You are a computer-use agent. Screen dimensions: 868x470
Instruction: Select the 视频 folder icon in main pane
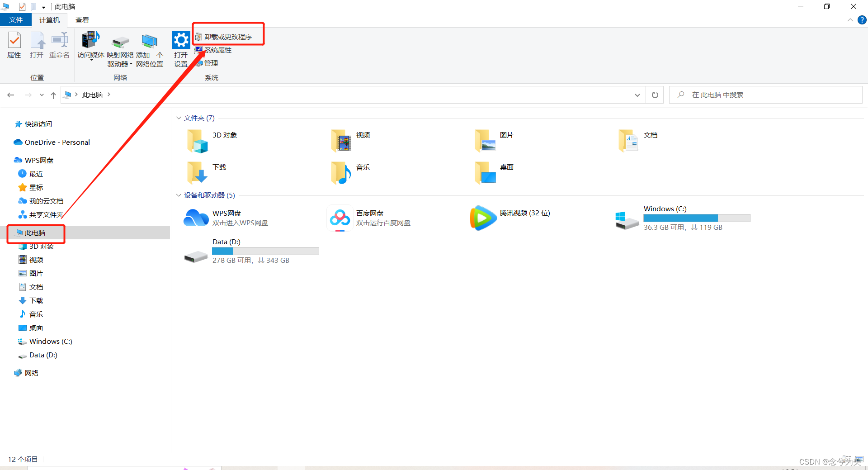pyautogui.click(x=341, y=141)
